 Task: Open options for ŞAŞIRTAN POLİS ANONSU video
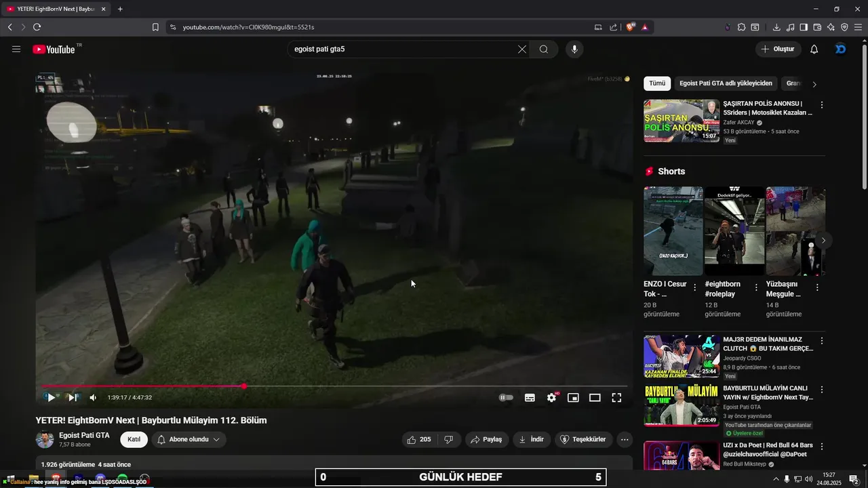click(x=822, y=105)
